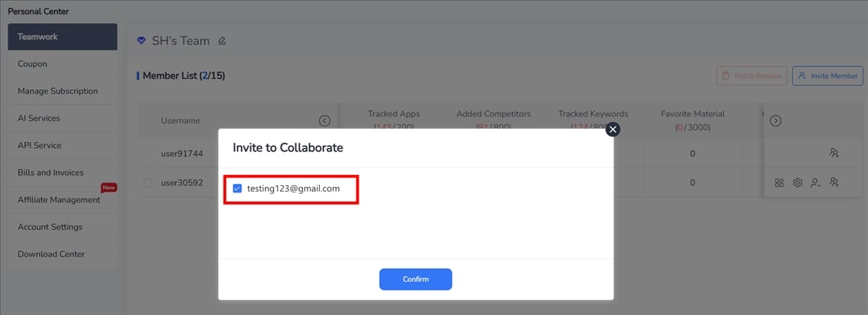Click the Invite Member button
This screenshot has height=315, width=868.
click(x=828, y=76)
